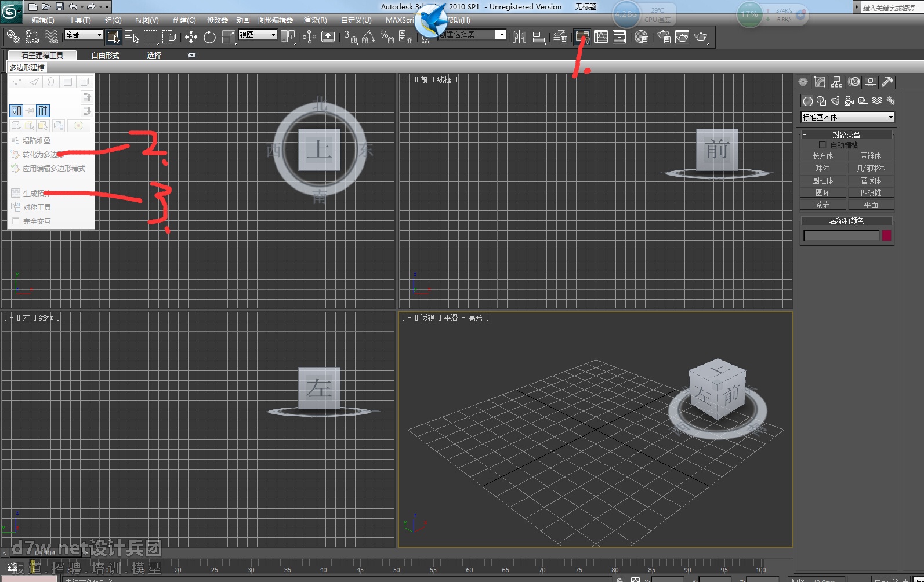Pick the Select and Rotate tool

point(209,37)
